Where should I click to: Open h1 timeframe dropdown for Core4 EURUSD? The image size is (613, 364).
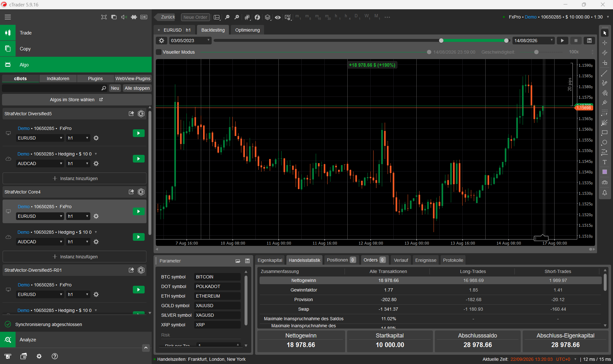click(78, 216)
